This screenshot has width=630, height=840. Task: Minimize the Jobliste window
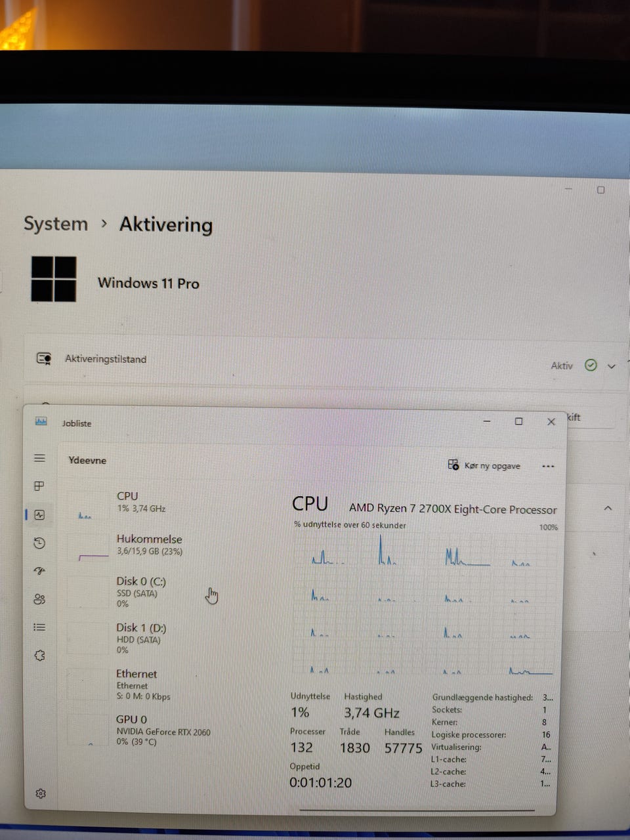pyautogui.click(x=487, y=421)
